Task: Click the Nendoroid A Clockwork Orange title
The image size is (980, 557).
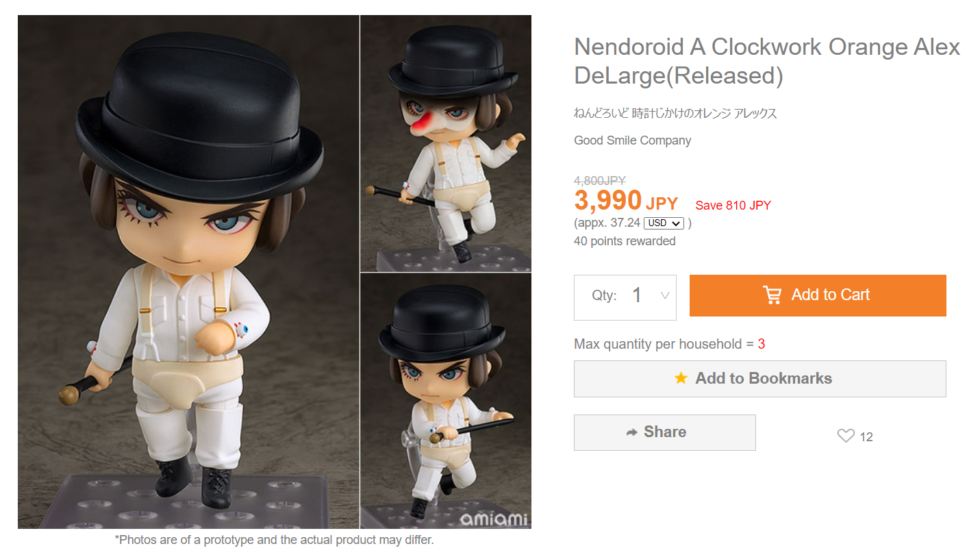Action: 767,61
